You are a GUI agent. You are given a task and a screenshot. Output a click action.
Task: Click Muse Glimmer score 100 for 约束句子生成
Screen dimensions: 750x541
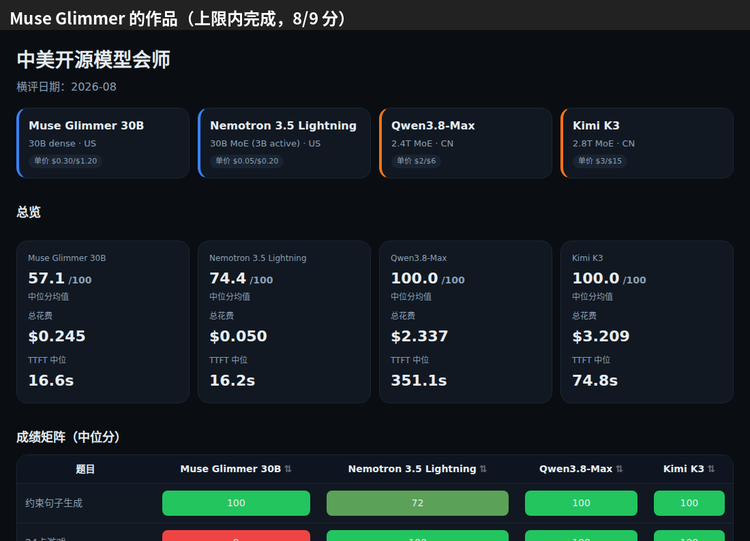pyautogui.click(x=236, y=503)
